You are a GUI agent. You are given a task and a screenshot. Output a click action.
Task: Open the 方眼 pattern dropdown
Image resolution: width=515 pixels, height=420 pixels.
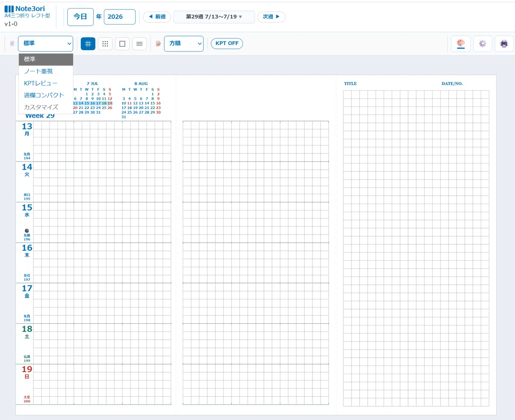pyautogui.click(x=184, y=43)
